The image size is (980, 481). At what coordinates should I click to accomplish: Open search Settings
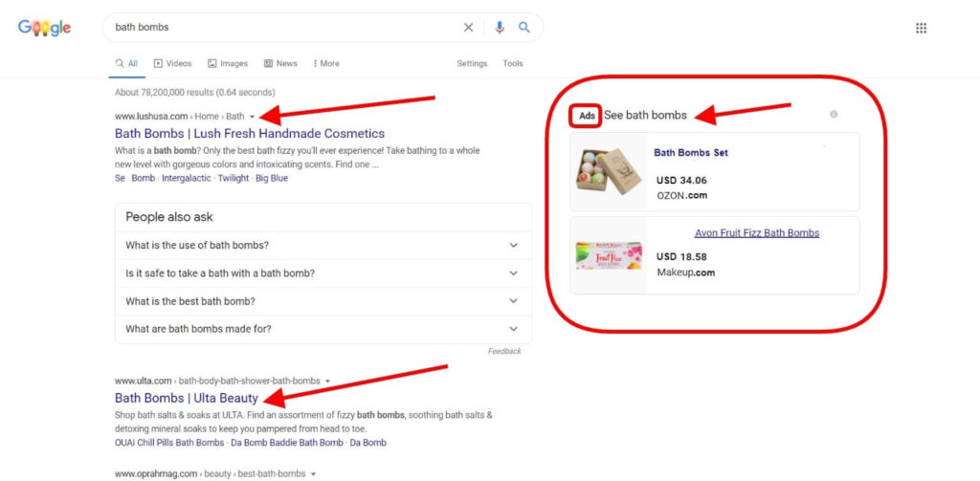[x=472, y=64]
